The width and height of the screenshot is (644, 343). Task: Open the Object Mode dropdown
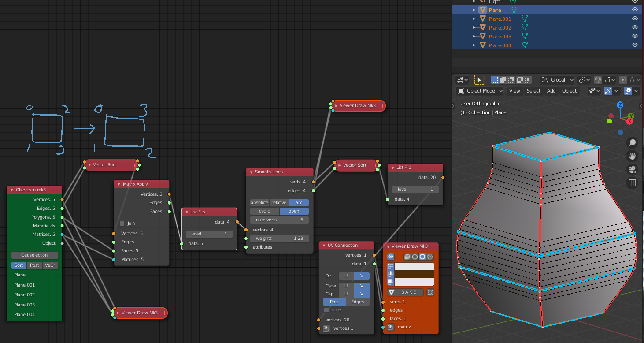pos(480,91)
